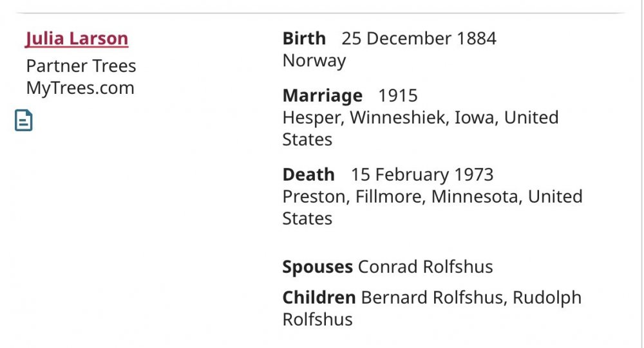Click the Preston, Fillmore, Minnesota death place
The image size is (644, 348).
pos(432,196)
